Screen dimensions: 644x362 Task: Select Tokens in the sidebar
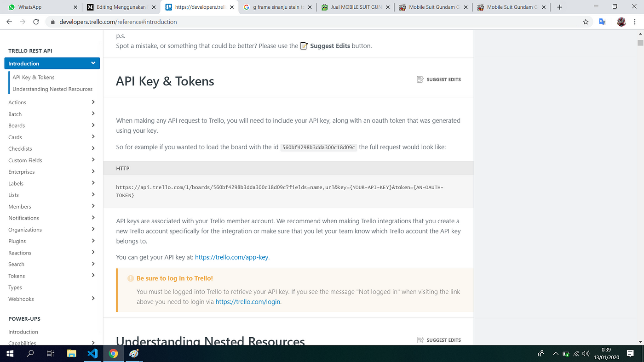point(17,276)
